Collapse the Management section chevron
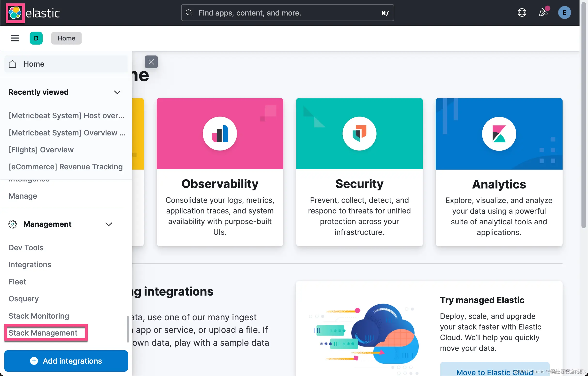Image resolution: width=588 pixels, height=376 pixels. pos(109,224)
